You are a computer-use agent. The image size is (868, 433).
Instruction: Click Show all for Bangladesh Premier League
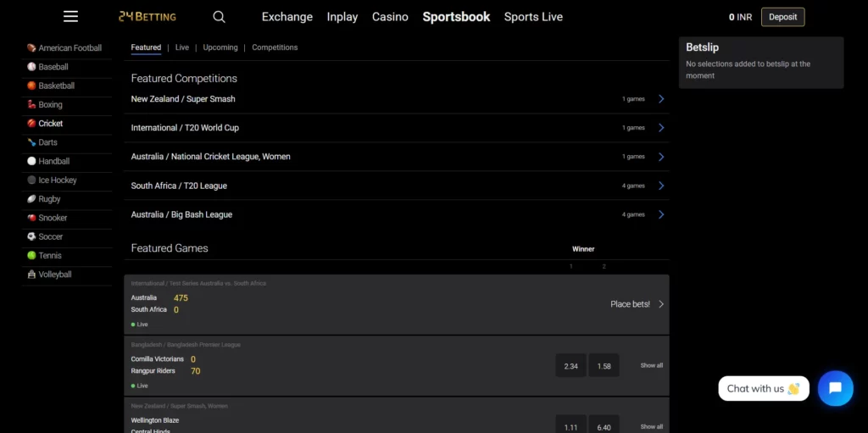coord(651,365)
